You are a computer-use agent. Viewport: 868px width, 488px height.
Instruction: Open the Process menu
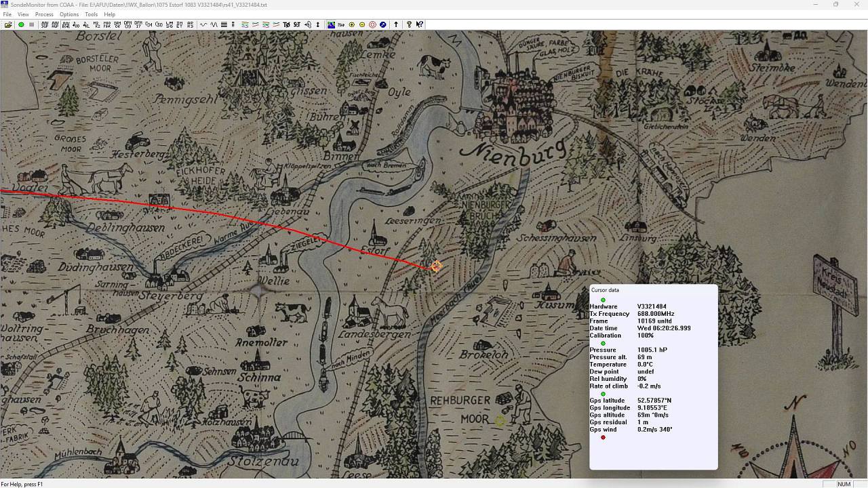tap(44, 14)
